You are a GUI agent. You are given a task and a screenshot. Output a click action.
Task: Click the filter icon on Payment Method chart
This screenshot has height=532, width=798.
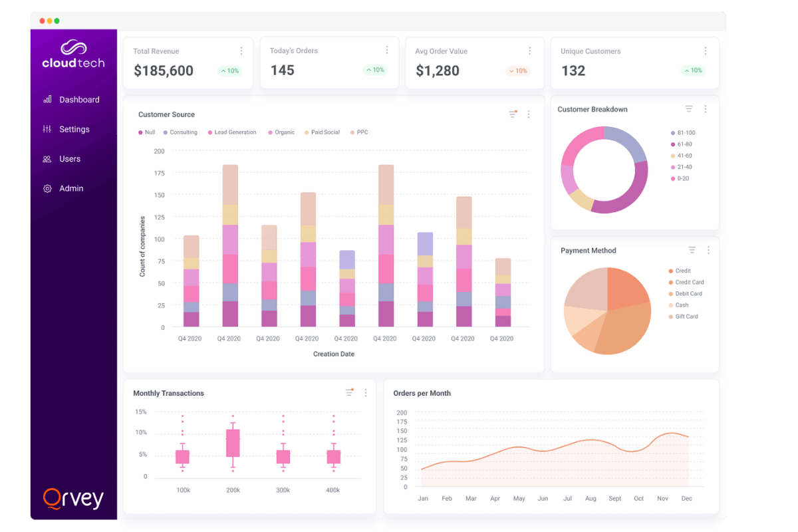[x=692, y=250]
